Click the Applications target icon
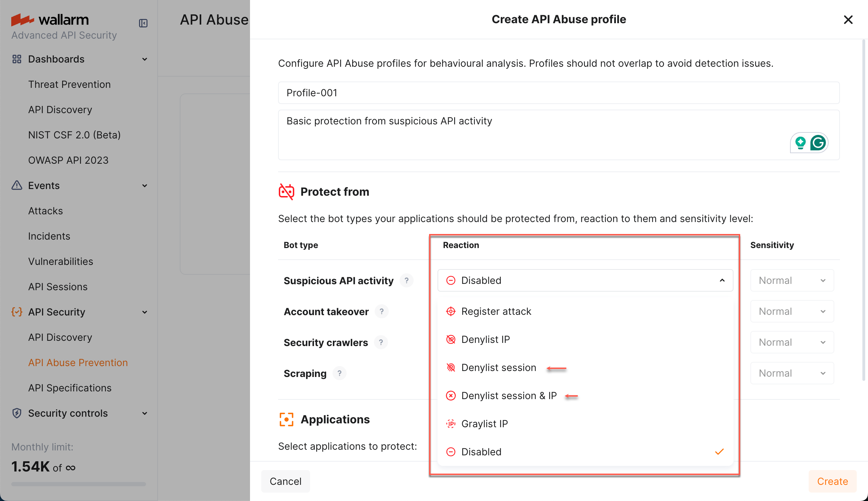The width and height of the screenshot is (868, 501). point(287,419)
